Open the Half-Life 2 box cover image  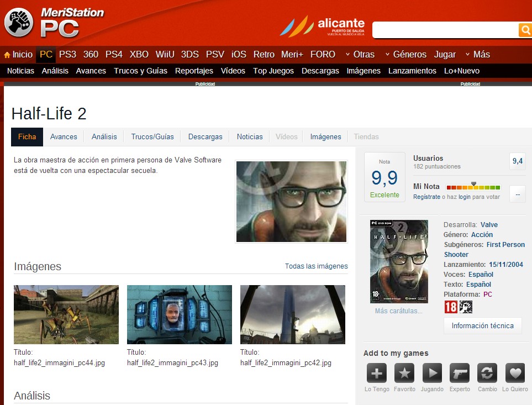399,261
